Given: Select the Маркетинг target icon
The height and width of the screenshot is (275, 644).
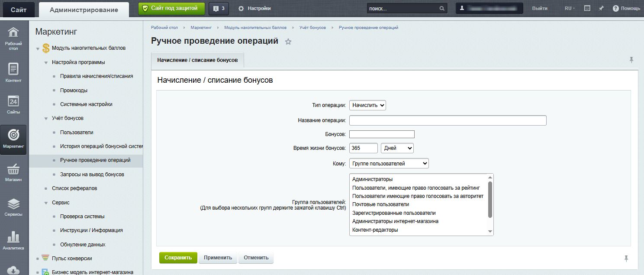Looking at the screenshot, I should point(13,139).
